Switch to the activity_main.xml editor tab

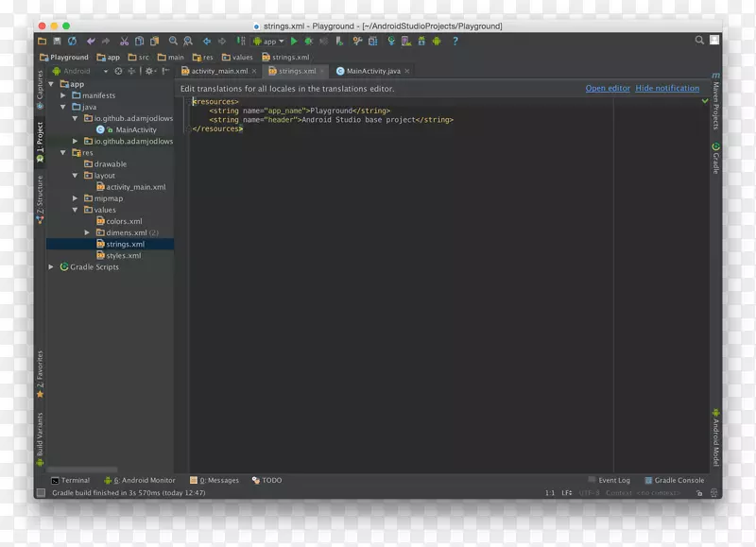click(x=218, y=70)
